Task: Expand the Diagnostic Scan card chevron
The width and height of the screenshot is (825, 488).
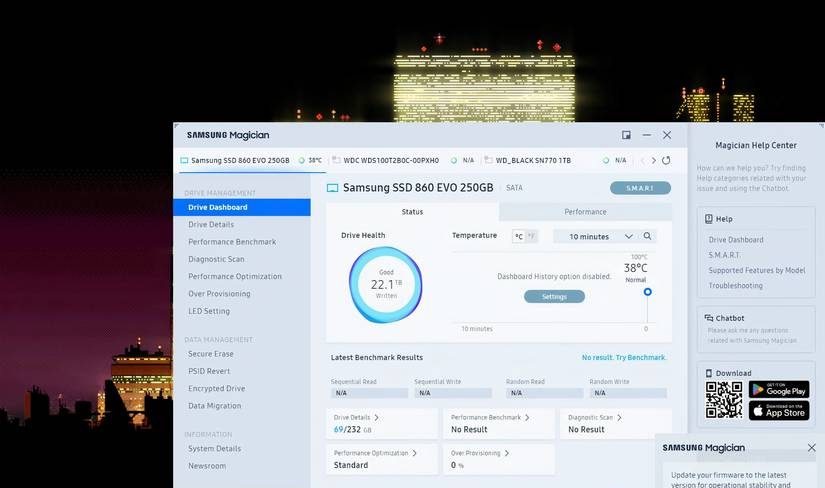Action: pyautogui.click(x=619, y=417)
